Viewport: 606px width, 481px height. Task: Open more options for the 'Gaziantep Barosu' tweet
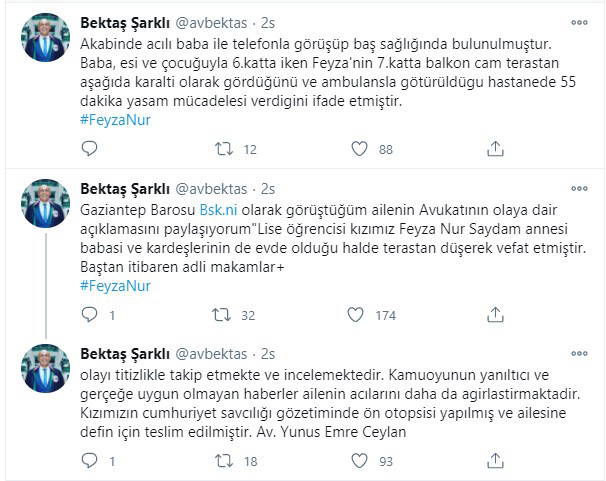578,188
